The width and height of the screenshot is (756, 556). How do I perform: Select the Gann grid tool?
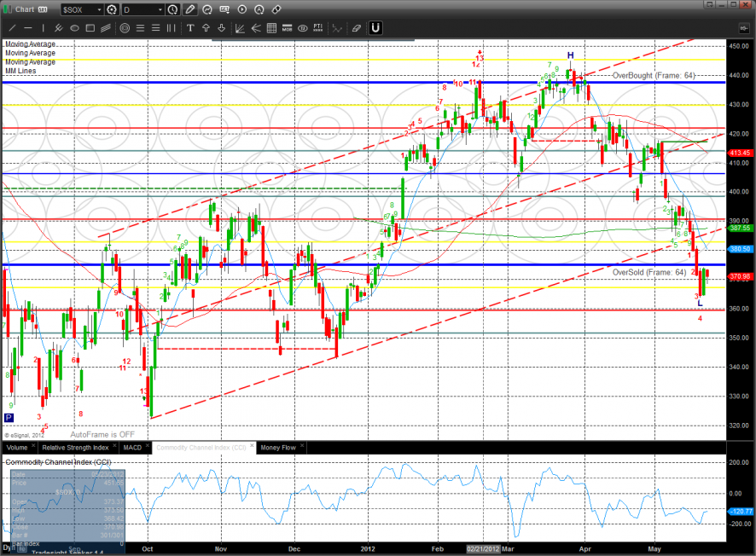(271, 28)
